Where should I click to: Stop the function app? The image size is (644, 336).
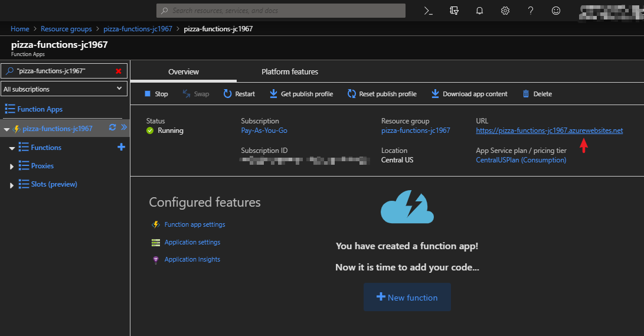point(156,94)
